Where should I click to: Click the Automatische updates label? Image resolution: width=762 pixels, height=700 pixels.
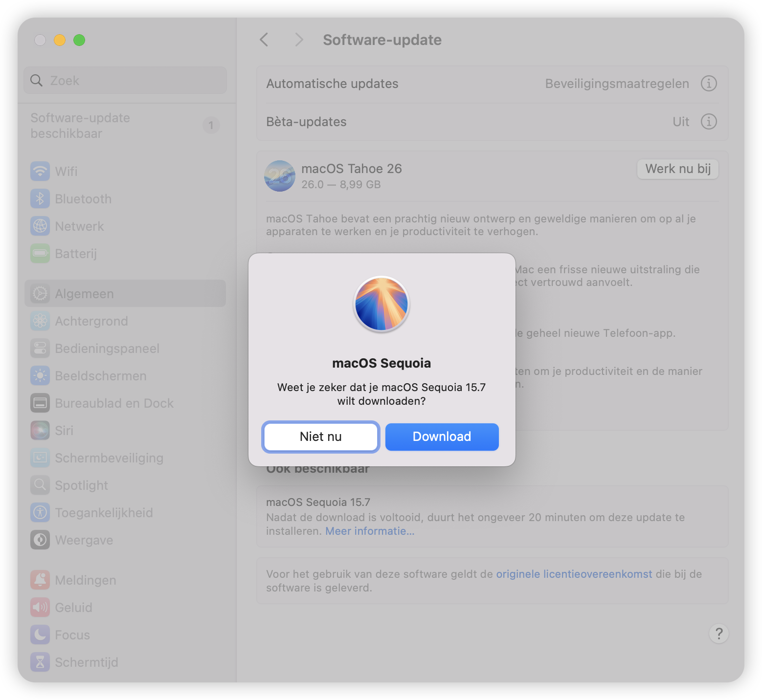click(332, 84)
